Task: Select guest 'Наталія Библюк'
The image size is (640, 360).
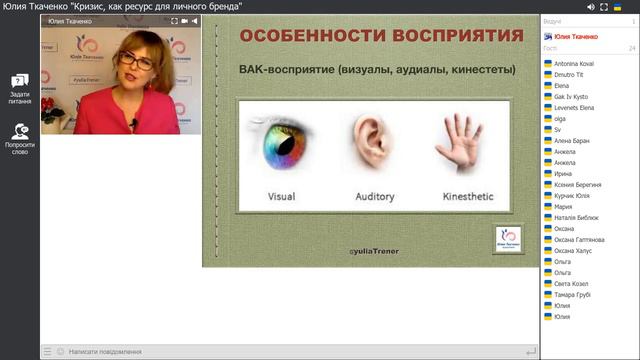Action: point(576,218)
